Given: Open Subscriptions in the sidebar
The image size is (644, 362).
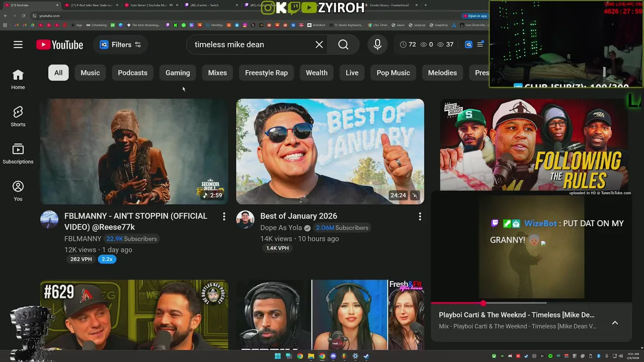Looking at the screenshot, I should [x=18, y=154].
